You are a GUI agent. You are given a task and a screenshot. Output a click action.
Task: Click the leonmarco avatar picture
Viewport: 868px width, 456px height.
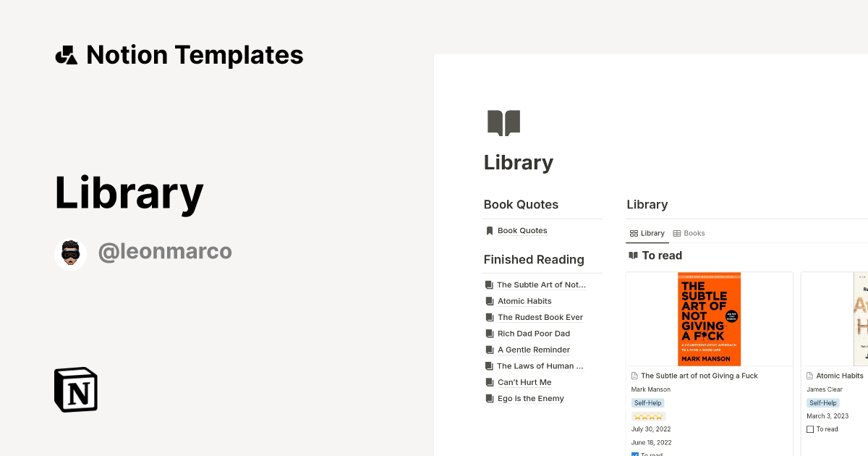coord(70,253)
